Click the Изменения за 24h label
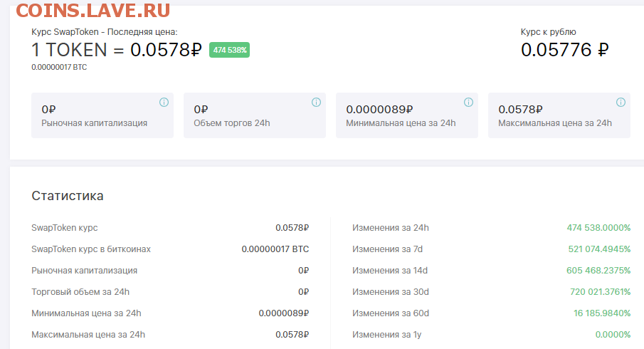The height and width of the screenshot is (349, 644). pos(391,228)
